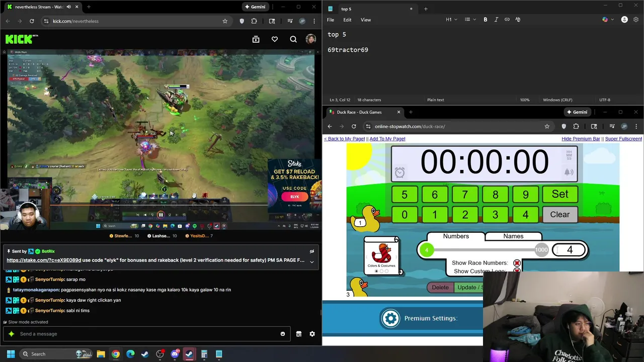Open Kick clips and browse icon
Viewport: 644px width, 362px height.
[x=256, y=39]
